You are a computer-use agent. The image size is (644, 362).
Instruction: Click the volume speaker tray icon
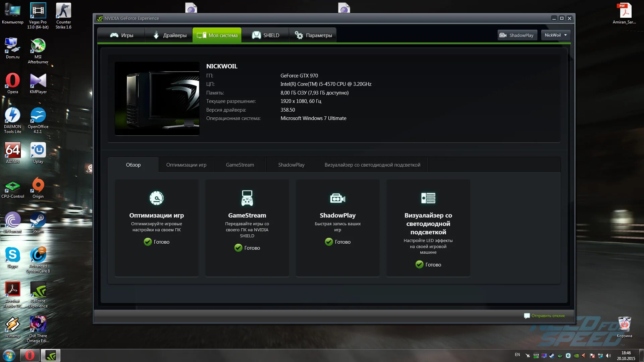coord(608,356)
